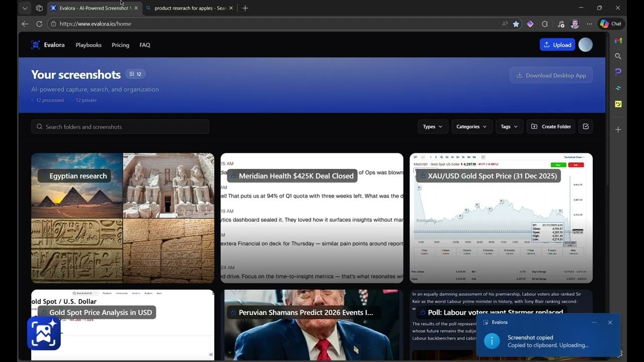The image size is (644, 362).
Task: Click lock icon on XAU/USD Gold label
Action: click(x=423, y=176)
